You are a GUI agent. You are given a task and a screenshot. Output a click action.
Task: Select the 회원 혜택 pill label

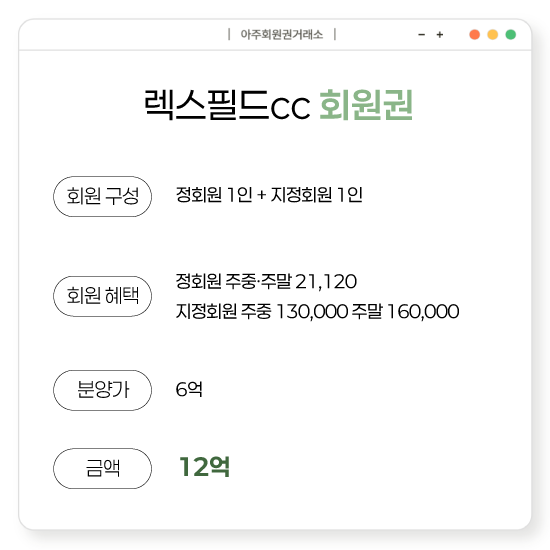[102, 296]
